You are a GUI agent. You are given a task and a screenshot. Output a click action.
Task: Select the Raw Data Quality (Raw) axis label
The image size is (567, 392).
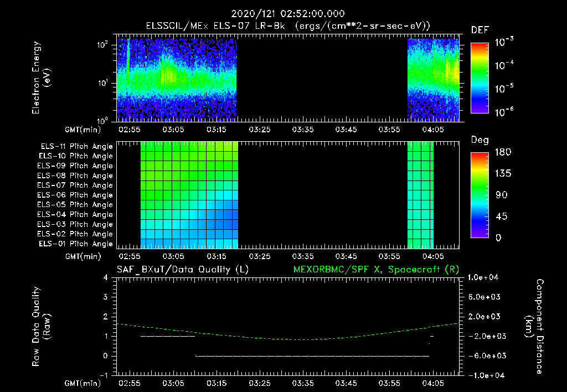pos(41,327)
